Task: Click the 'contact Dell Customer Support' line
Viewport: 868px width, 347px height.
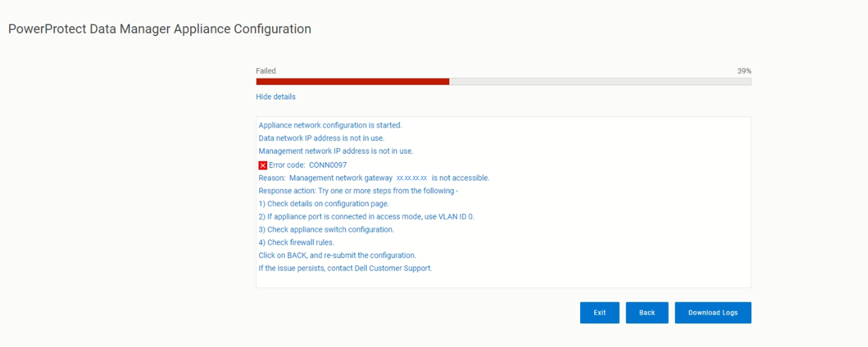Action: pos(345,268)
